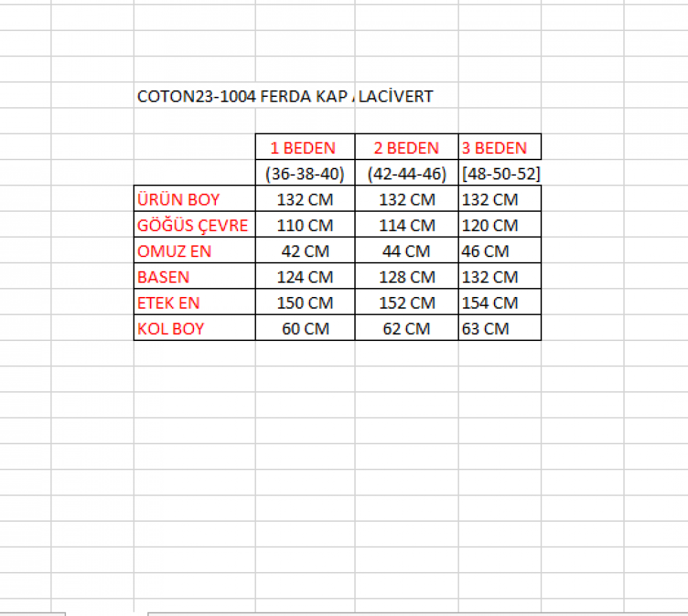
Task: Select the '2 BEDEN' header cell
Action: tap(407, 147)
